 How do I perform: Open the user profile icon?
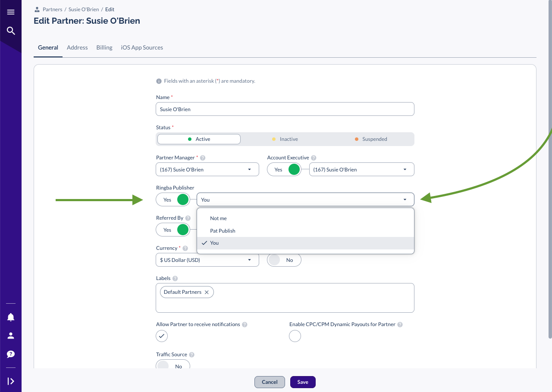click(11, 336)
